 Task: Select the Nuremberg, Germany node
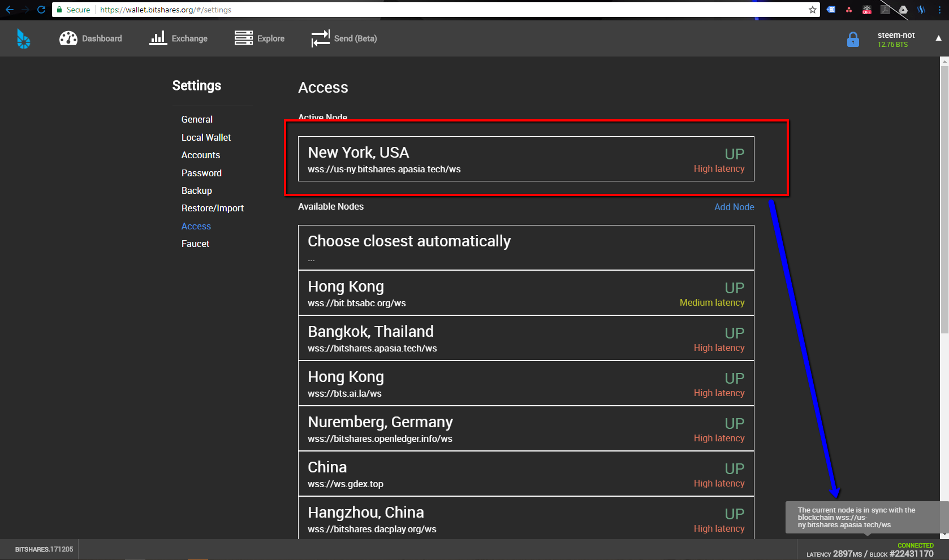pos(526,428)
